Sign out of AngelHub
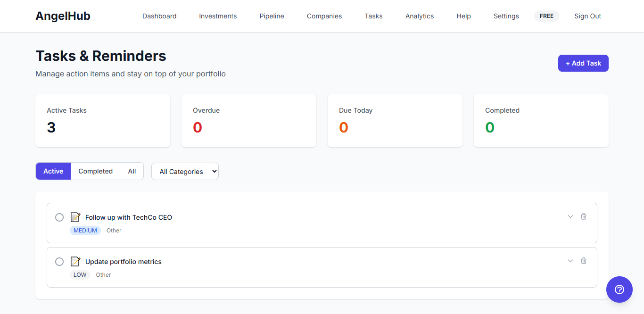The height and width of the screenshot is (314, 644). pyautogui.click(x=587, y=16)
